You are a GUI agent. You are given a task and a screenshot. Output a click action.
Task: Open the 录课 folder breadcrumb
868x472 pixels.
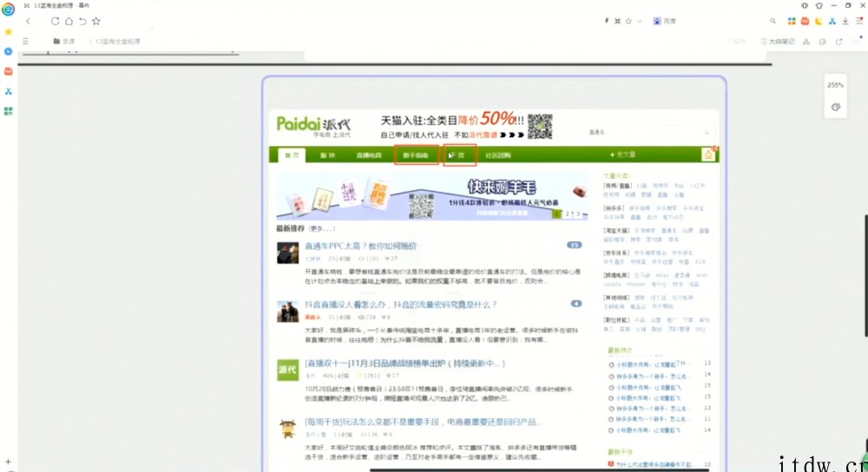(63, 42)
